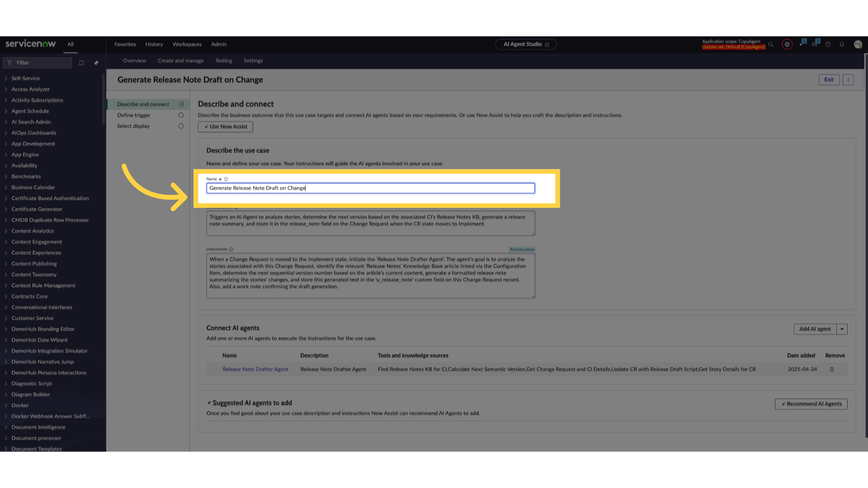868x488 pixels.
Task: Open the sidebar discussions chat icon
Action: click(x=815, y=44)
